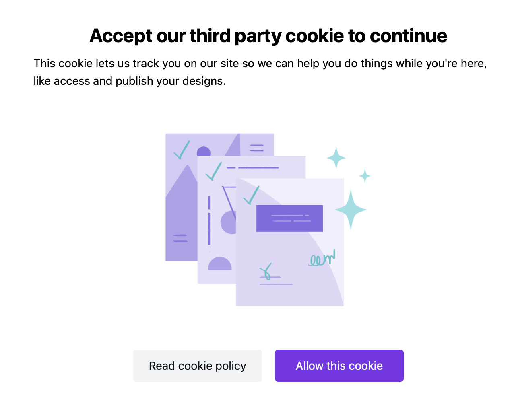The width and height of the screenshot is (516, 420).
Task: Click the two short lines at the back document's top right
Action: [x=256, y=148]
